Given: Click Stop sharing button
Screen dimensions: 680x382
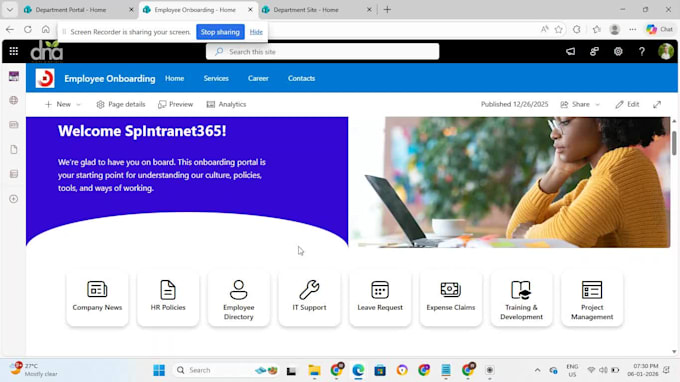Looking at the screenshot, I should click(x=220, y=32).
